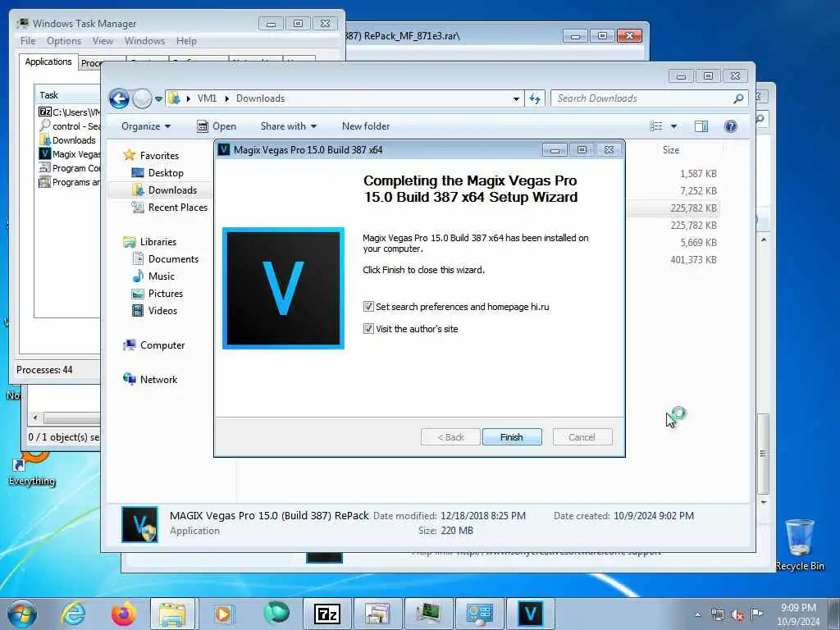Click the 1,587 KB file size entry
Screen dimensions: 840x630
coord(698,174)
